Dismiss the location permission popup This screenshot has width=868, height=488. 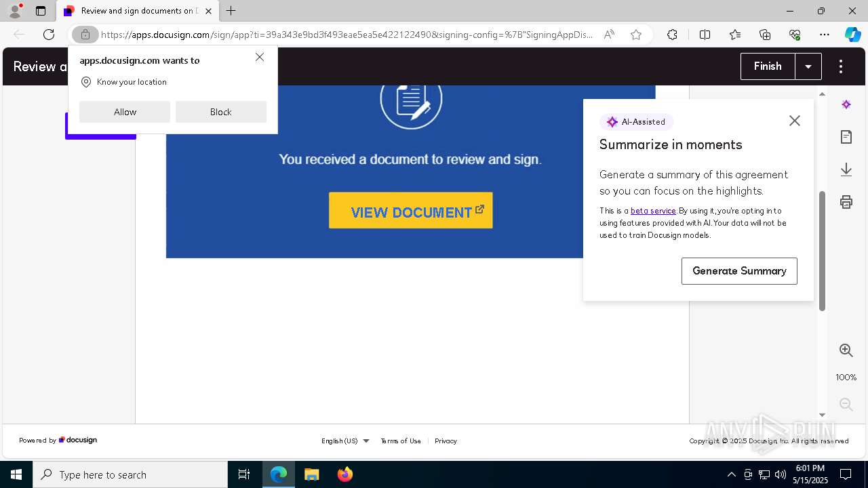pos(260,57)
